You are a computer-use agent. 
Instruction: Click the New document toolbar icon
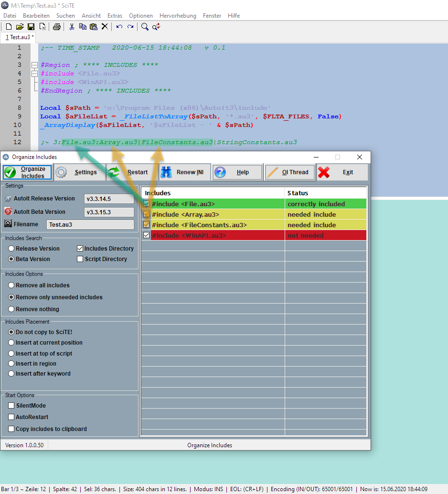(9, 27)
